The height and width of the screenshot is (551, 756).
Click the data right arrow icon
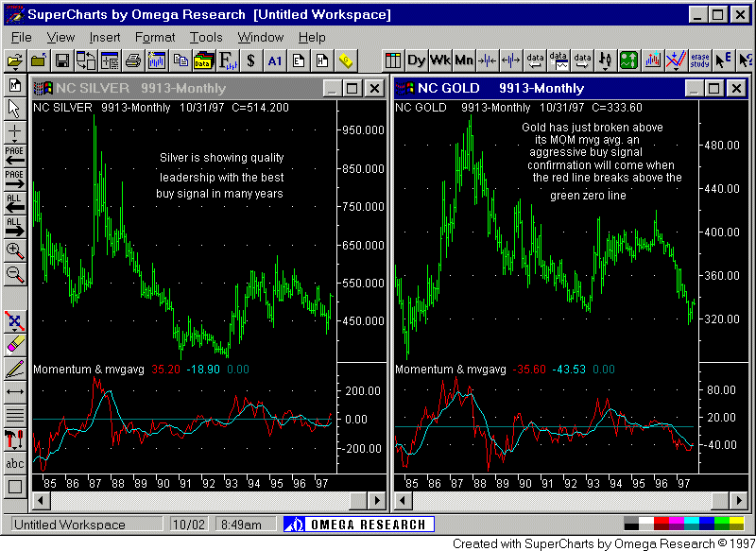coord(582,60)
